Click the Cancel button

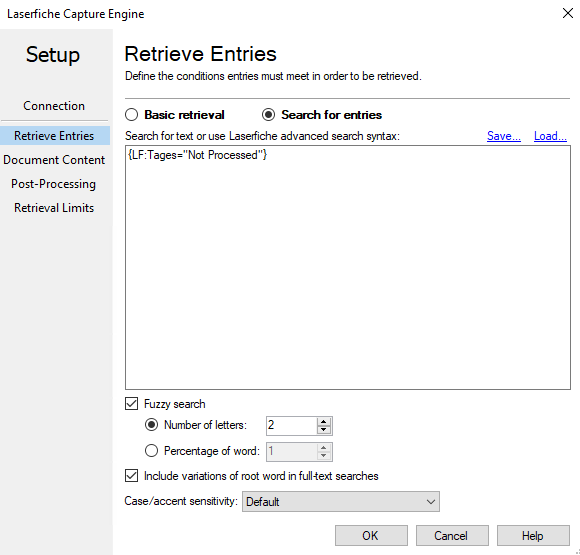[x=452, y=535]
